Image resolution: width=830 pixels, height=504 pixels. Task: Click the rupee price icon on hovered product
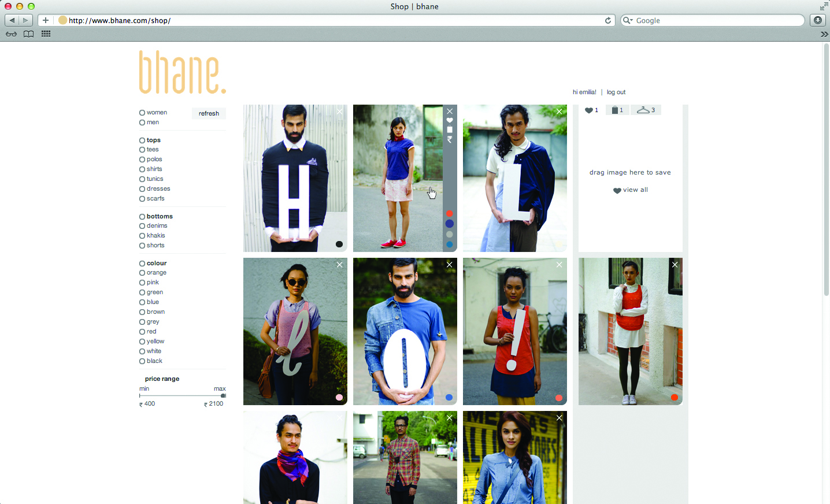[450, 139]
